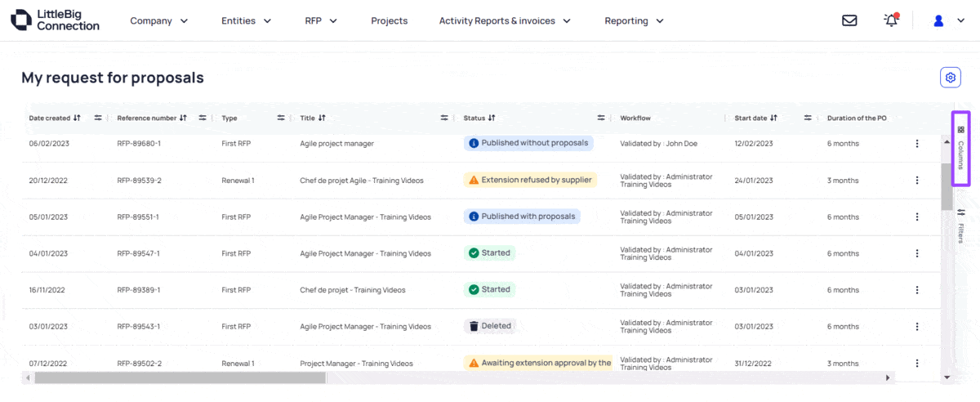The height and width of the screenshot is (402, 980).
Task: Click the Deleted status badge
Action: click(490, 326)
